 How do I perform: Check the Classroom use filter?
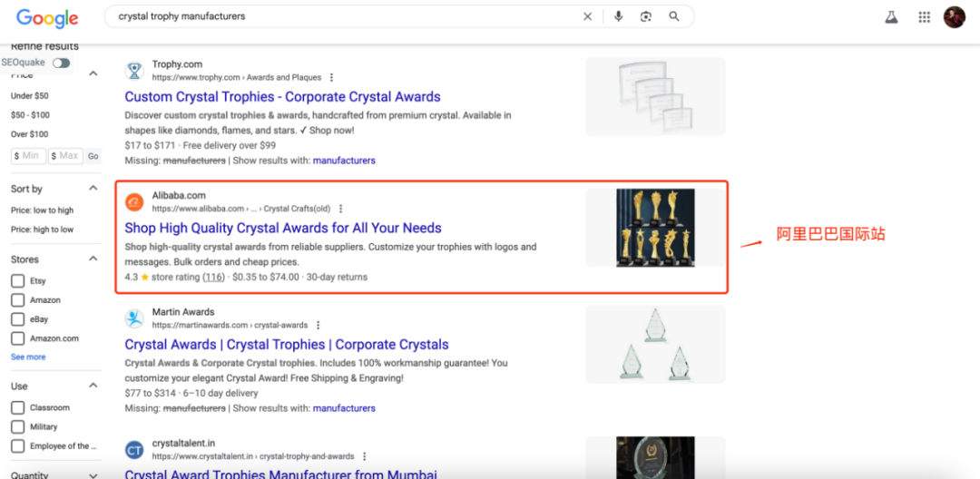tap(18, 408)
